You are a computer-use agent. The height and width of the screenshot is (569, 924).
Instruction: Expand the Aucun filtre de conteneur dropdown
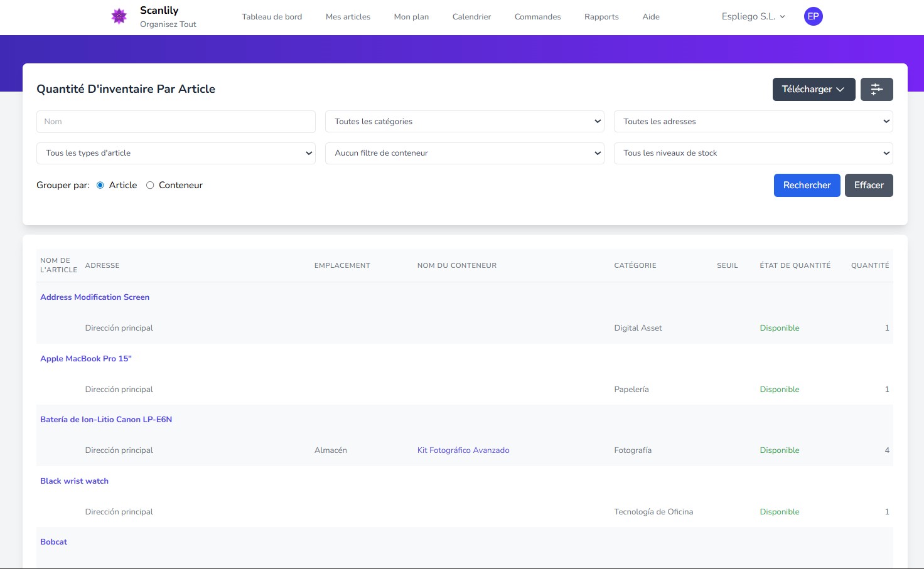coord(465,153)
